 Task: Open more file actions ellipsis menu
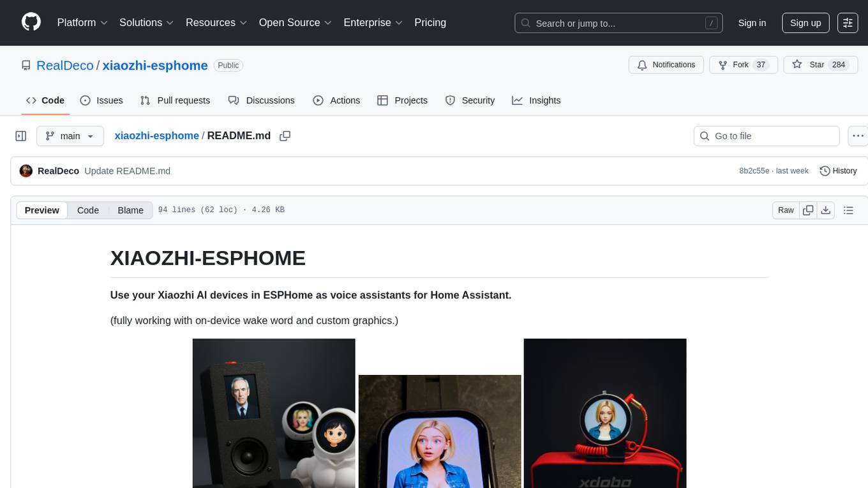click(858, 136)
